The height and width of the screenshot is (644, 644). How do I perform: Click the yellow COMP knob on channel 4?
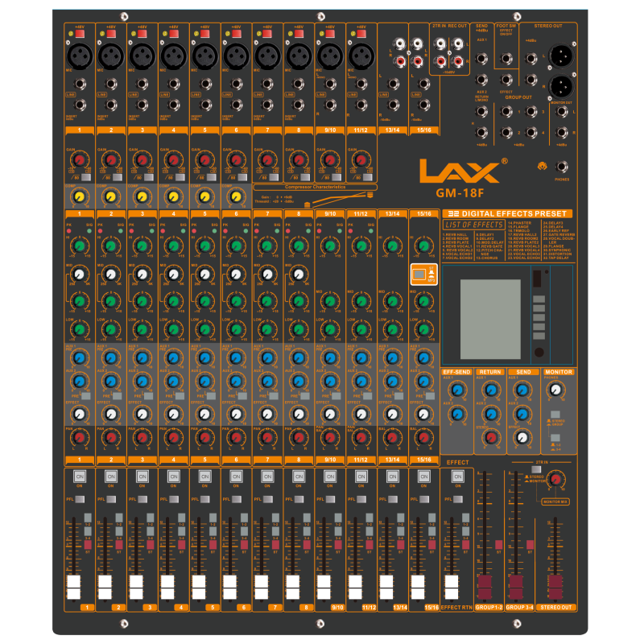click(x=173, y=196)
